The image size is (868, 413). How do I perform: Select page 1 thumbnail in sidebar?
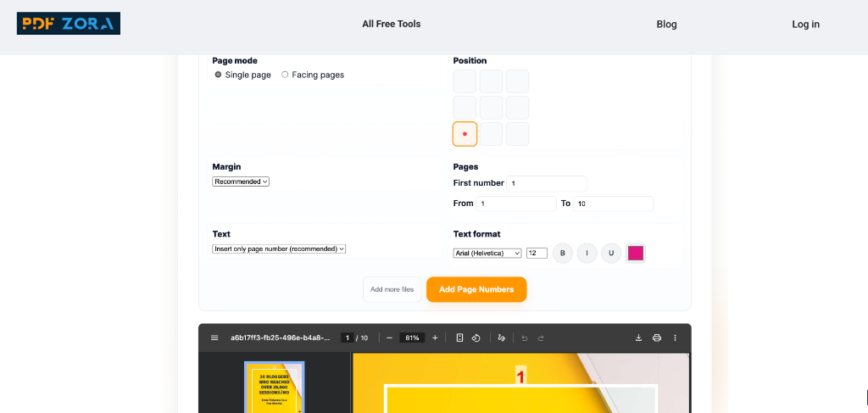[275, 387]
